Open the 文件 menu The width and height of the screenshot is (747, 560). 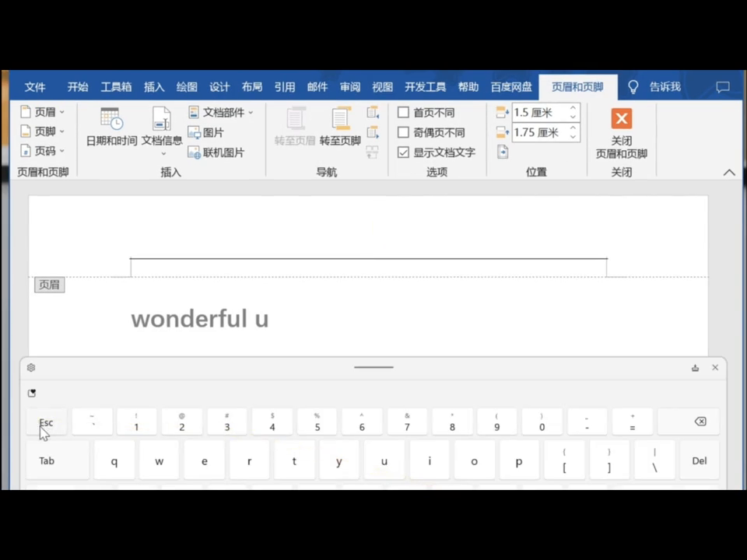(x=35, y=86)
